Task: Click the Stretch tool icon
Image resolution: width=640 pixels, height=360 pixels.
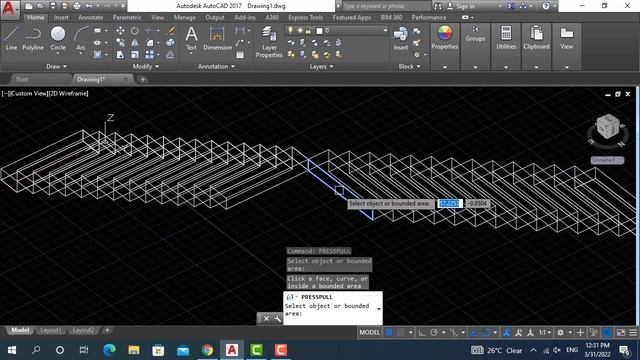Action: click(x=120, y=54)
